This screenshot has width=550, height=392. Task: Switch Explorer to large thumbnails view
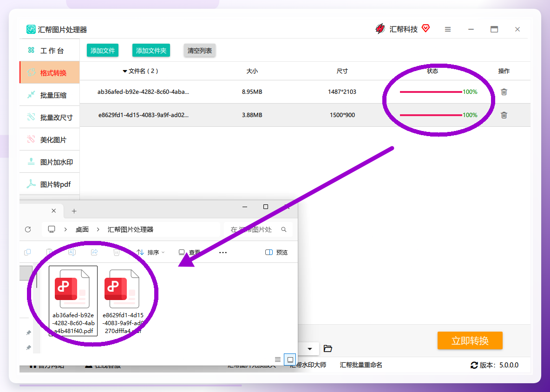coord(290,359)
